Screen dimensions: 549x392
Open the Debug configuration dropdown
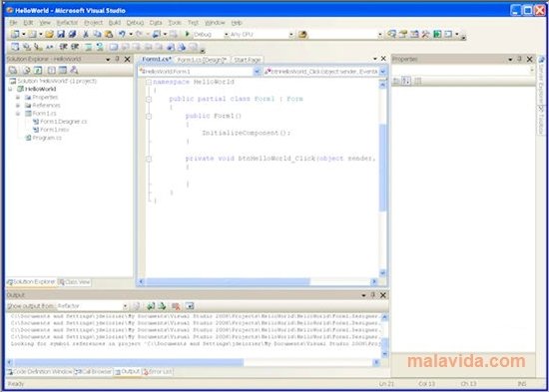(x=226, y=34)
